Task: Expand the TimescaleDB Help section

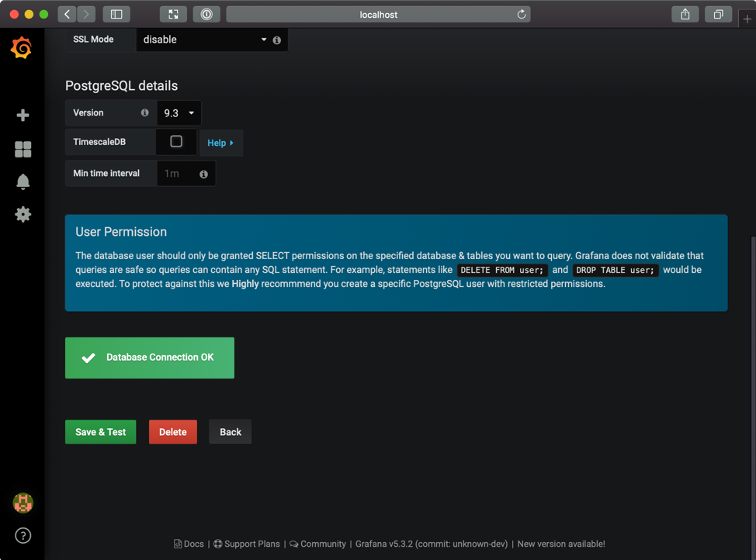Action: click(220, 143)
